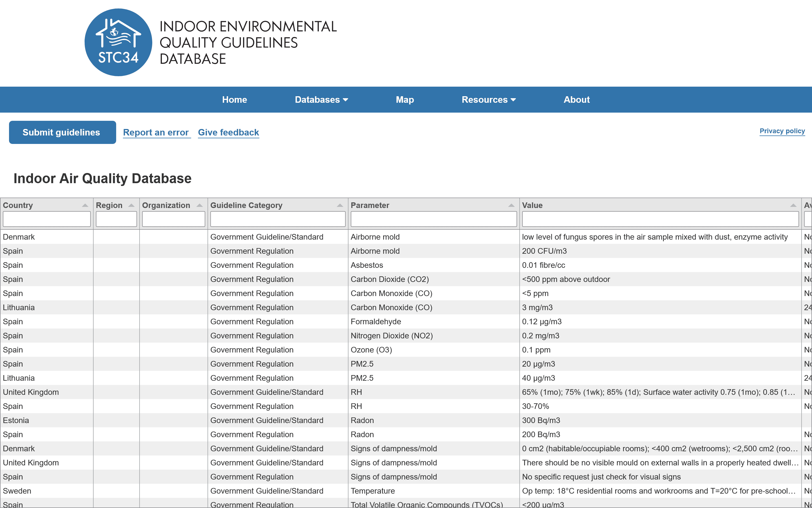Select the '200 Bq/m3' value cell
812x508 pixels.
click(660, 434)
